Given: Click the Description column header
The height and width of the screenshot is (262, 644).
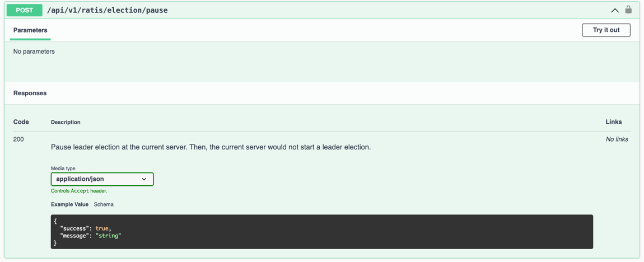Looking at the screenshot, I should (66, 122).
